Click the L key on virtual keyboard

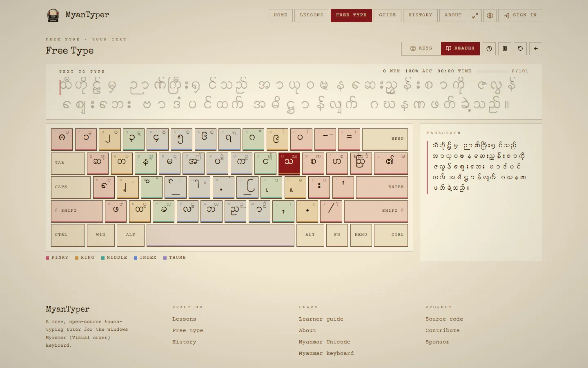(x=295, y=187)
